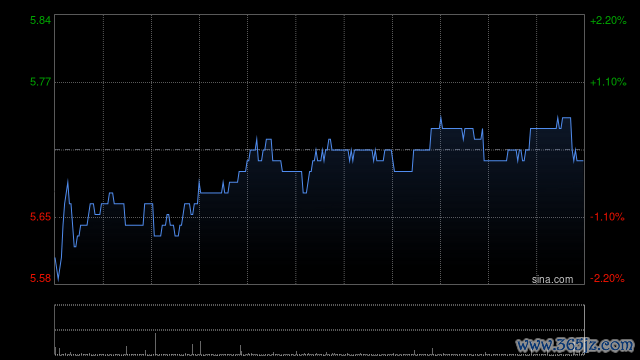Click the -2.20% percentage label
This screenshot has height=360, width=640.
[607, 278]
